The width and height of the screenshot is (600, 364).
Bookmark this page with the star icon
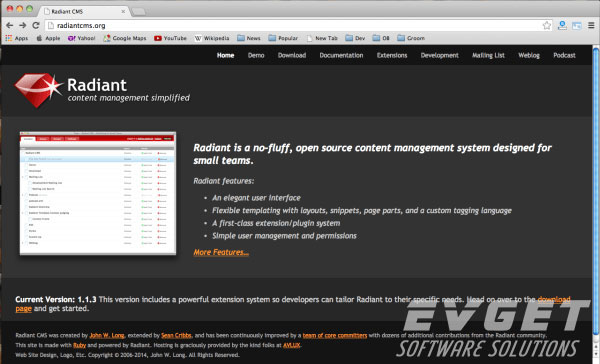[x=547, y=25]
